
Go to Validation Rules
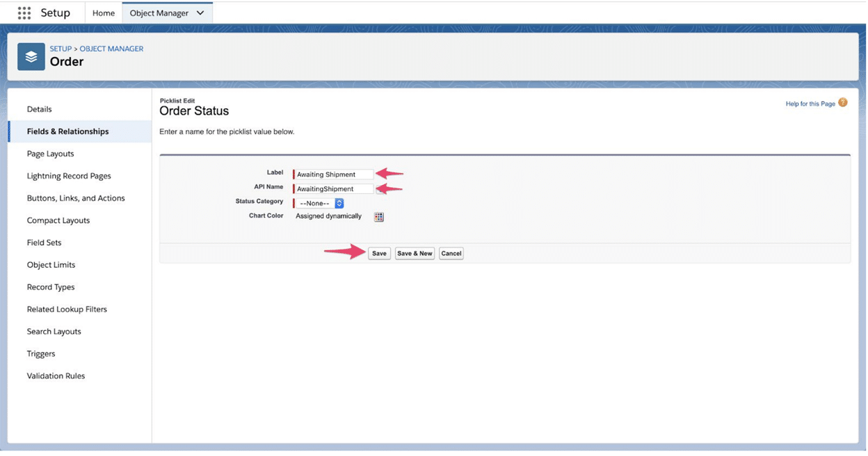click(56, 376)
